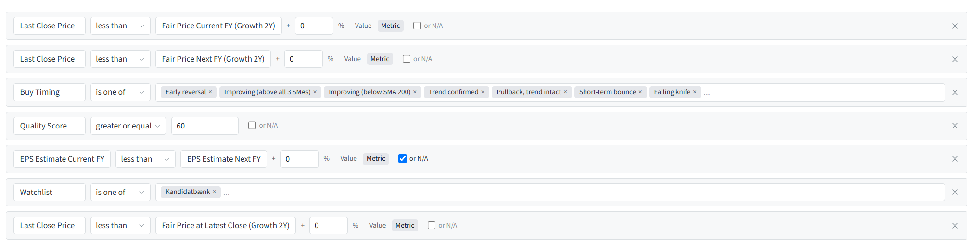This screenshot has height=244, width=980.
Task: Focus the Quality Score value input showing 60
Action: (x=205, y=126)
